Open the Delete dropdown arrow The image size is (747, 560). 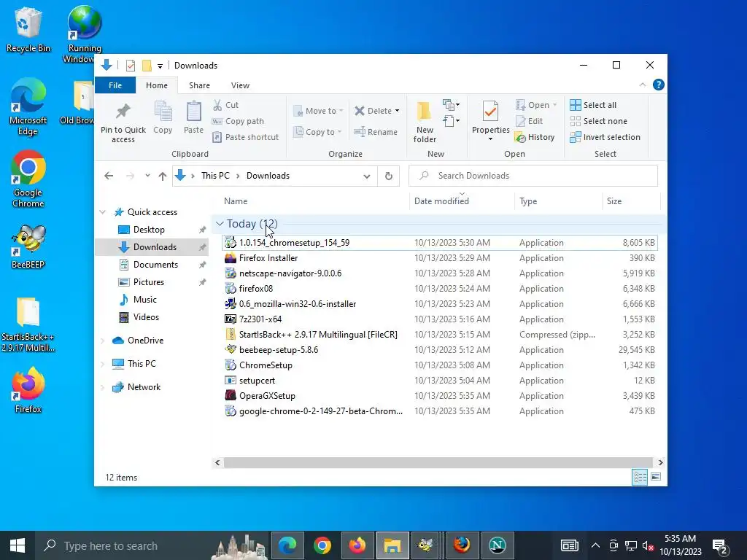(x=397, y=111)
